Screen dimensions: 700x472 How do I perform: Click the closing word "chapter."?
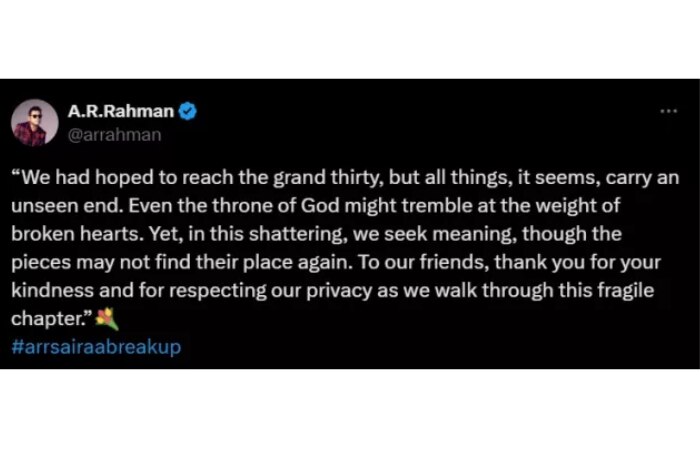48,319
